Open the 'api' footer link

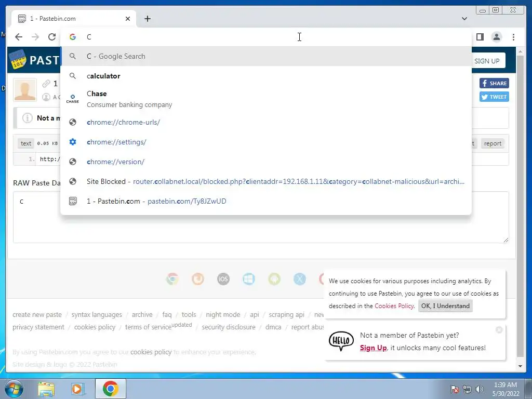255,314
